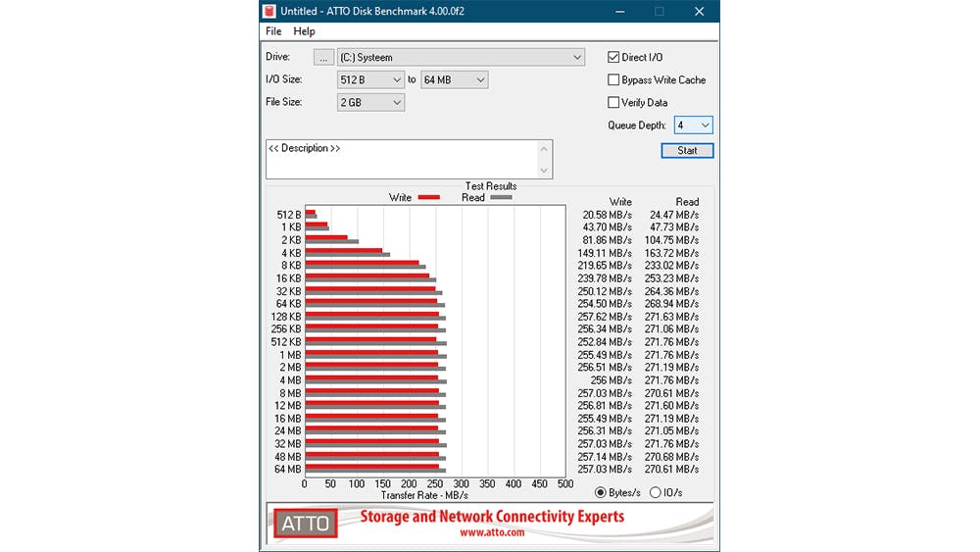Click the 271.63 MB/s read value

(x=672, y=317)
